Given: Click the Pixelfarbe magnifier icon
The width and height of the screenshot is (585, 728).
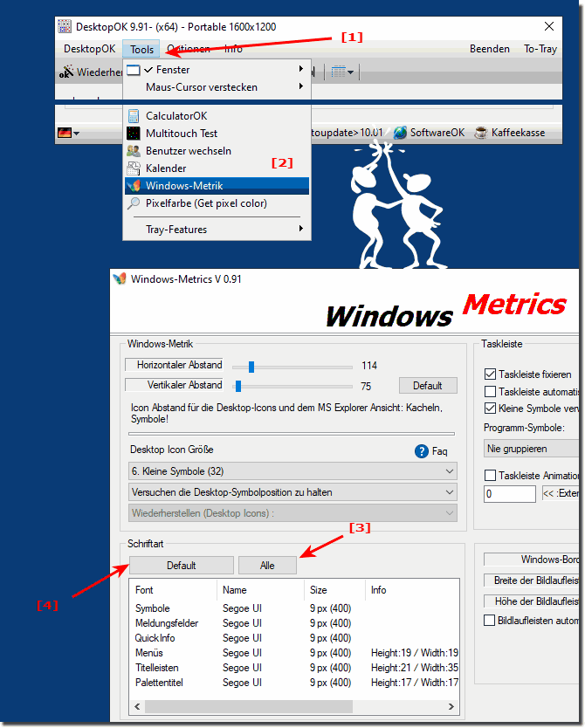Looking at the screenshot, I should [x=134, y=203].
